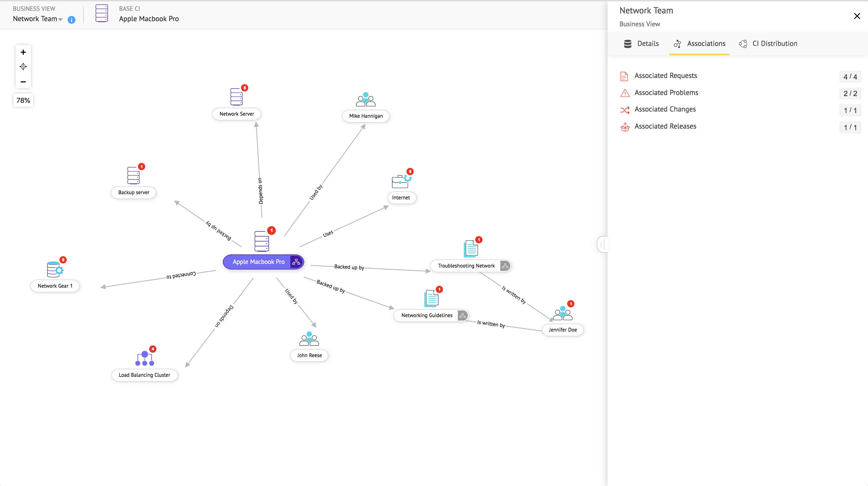Select the Jennifer Doe node
The image size is (868, 486).
point(562,330)
